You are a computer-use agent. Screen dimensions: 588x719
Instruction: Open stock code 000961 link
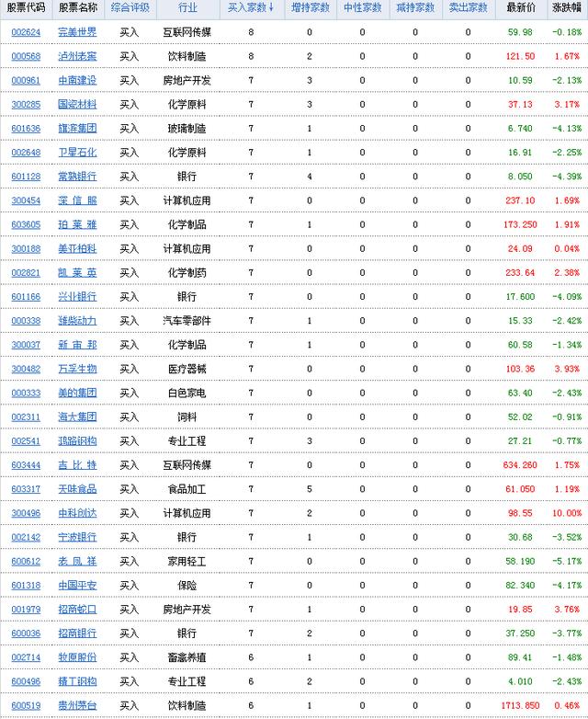[26, 81]
